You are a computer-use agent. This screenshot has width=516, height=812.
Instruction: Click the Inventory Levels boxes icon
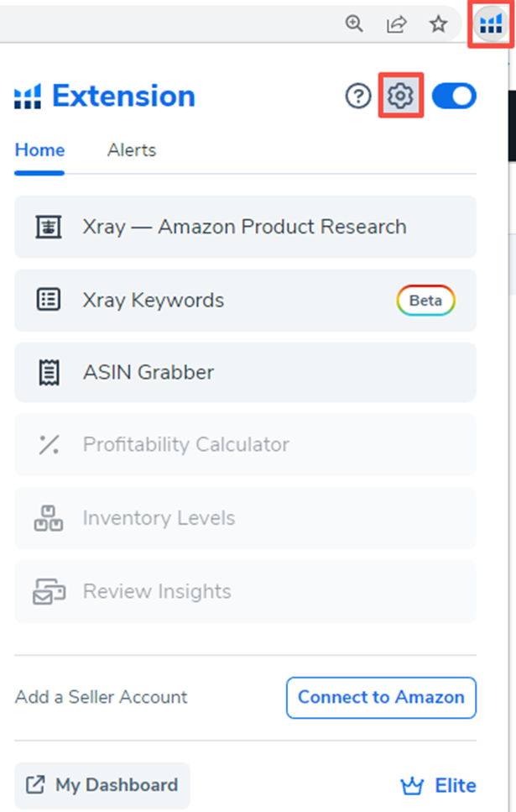click(48, 518)
